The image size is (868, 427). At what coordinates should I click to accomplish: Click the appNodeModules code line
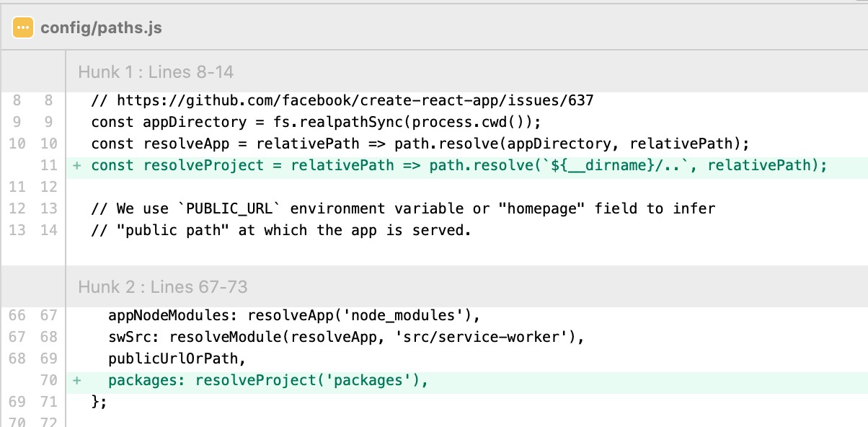tap(294, 315)
